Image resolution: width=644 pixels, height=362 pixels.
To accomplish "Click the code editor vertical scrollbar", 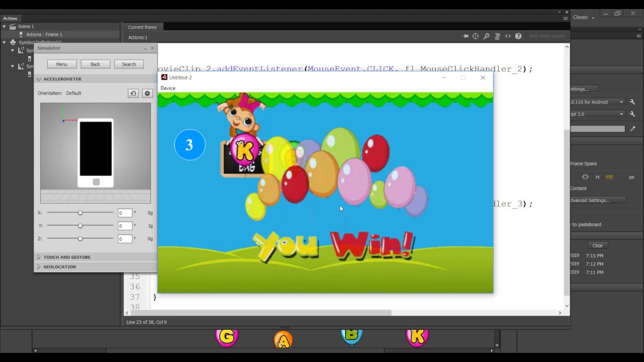I will [x=567, y=212].
